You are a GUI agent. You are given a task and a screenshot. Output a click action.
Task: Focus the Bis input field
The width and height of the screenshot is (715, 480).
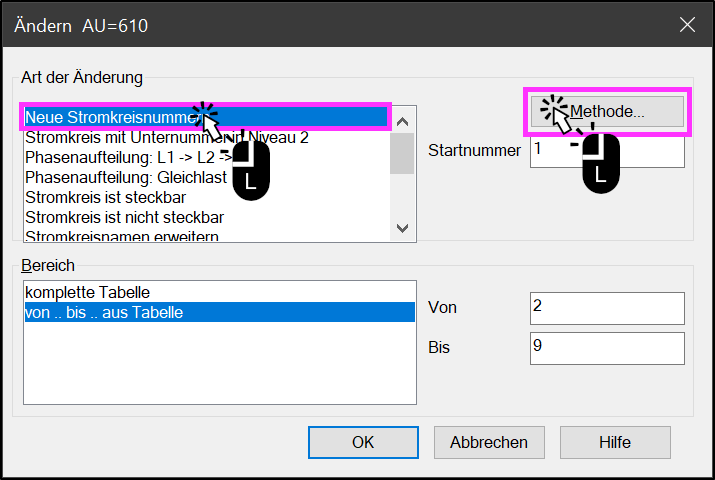(606, 348)
